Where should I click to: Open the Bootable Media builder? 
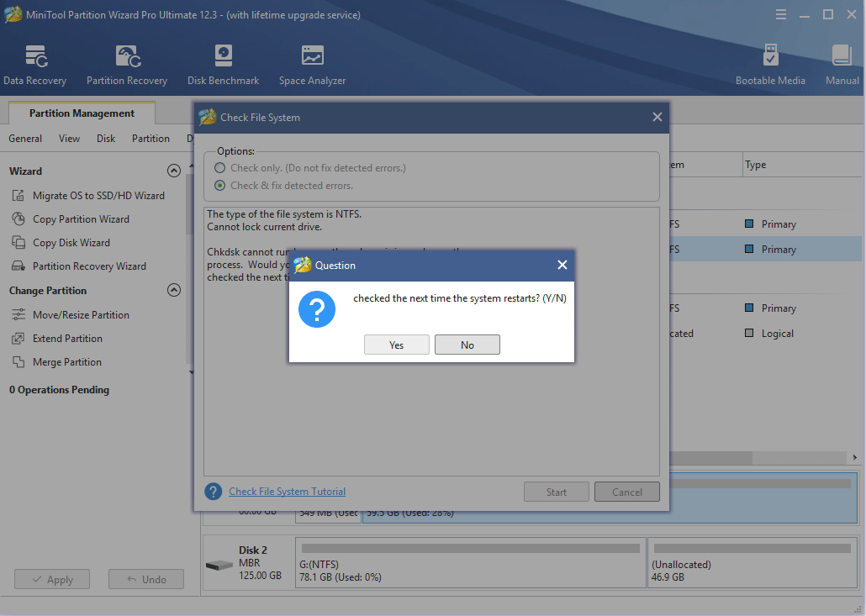[770, 66]
